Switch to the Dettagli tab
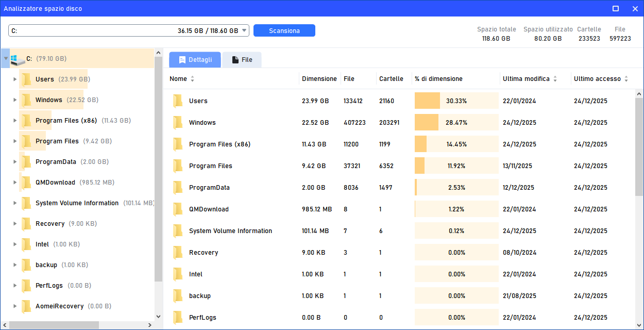This screenshot has width=644, height=330. click(x=195, y=60)
